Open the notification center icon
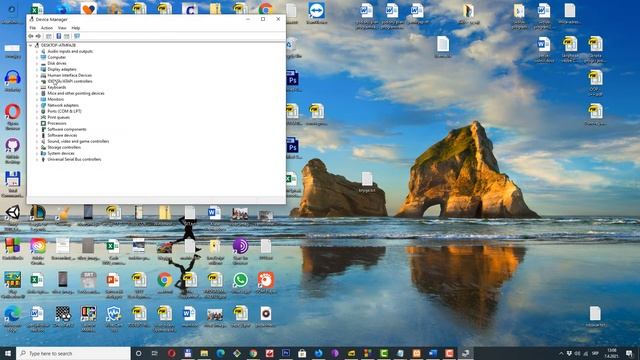640x360 pixels. point(629,353)
